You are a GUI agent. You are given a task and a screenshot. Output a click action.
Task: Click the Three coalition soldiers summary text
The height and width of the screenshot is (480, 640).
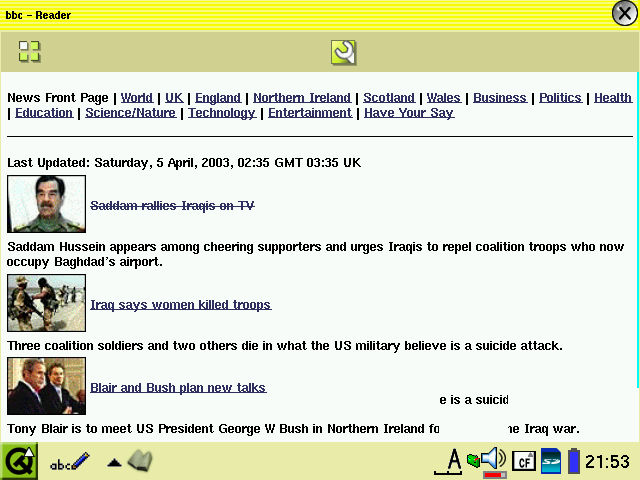pos(285,346)
